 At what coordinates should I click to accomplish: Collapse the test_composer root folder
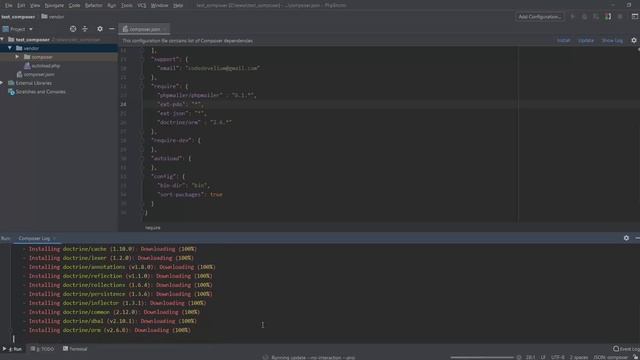(x=2, y=39)
